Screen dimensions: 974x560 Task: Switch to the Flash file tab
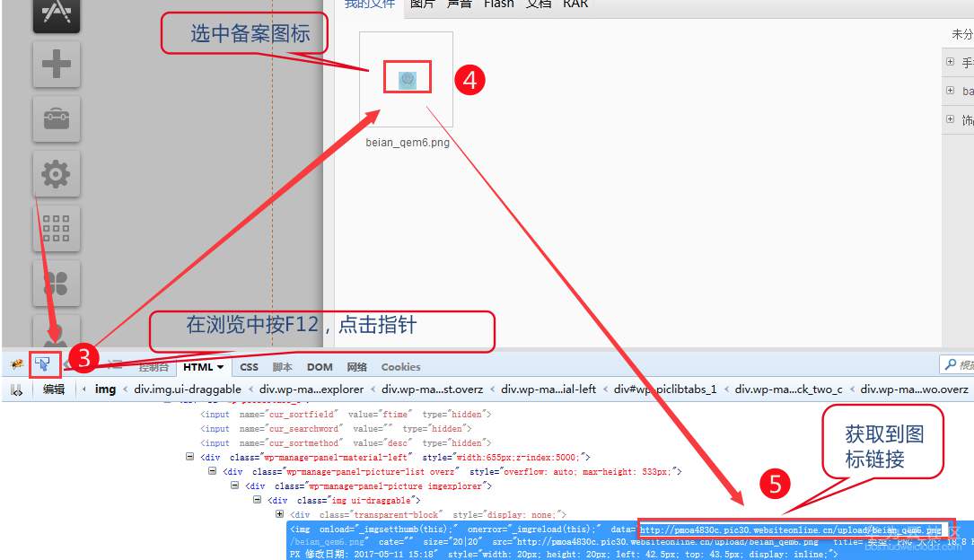coord(499,4)
